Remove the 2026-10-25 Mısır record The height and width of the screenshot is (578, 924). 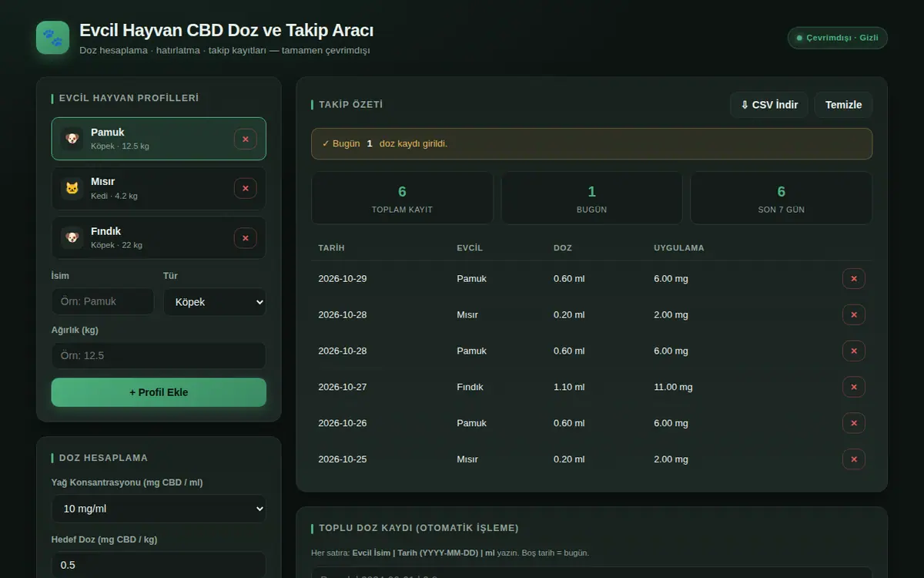(x=853, y=459)
